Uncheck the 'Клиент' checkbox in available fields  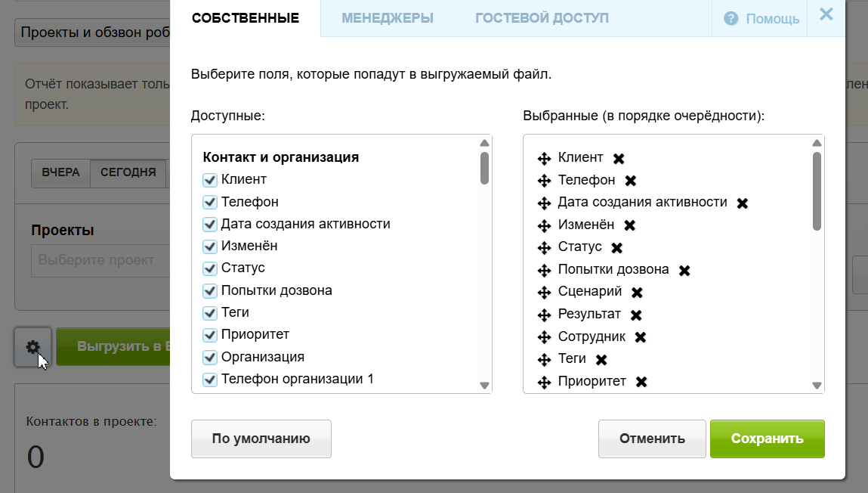(210, 180)
